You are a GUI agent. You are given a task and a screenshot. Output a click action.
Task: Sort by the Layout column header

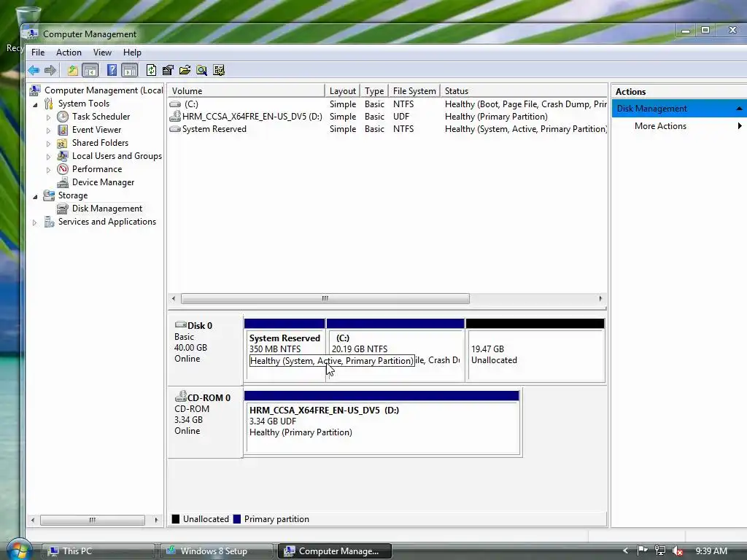point(342,91)
